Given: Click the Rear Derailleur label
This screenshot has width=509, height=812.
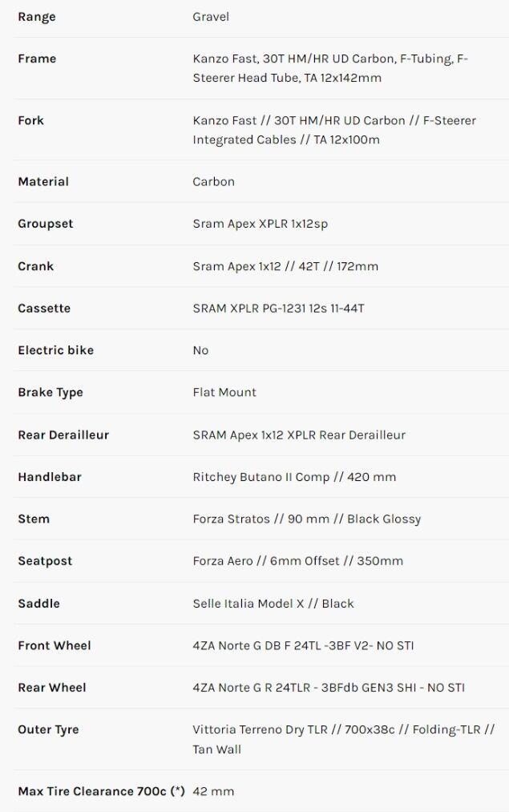Looking at the screenshot, I should [63, 434].
